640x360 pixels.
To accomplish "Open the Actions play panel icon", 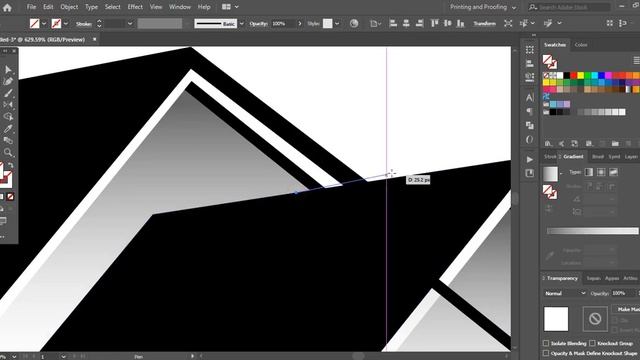I will tap(529, 159).
